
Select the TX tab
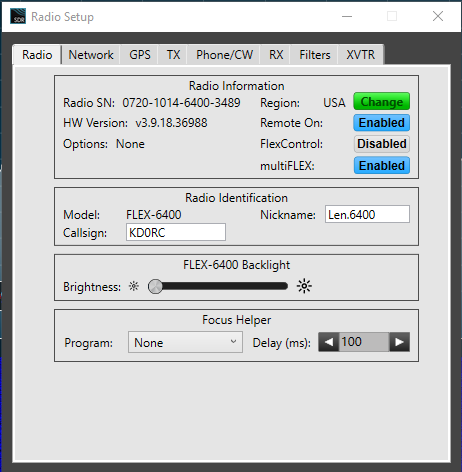coord(173,55)
